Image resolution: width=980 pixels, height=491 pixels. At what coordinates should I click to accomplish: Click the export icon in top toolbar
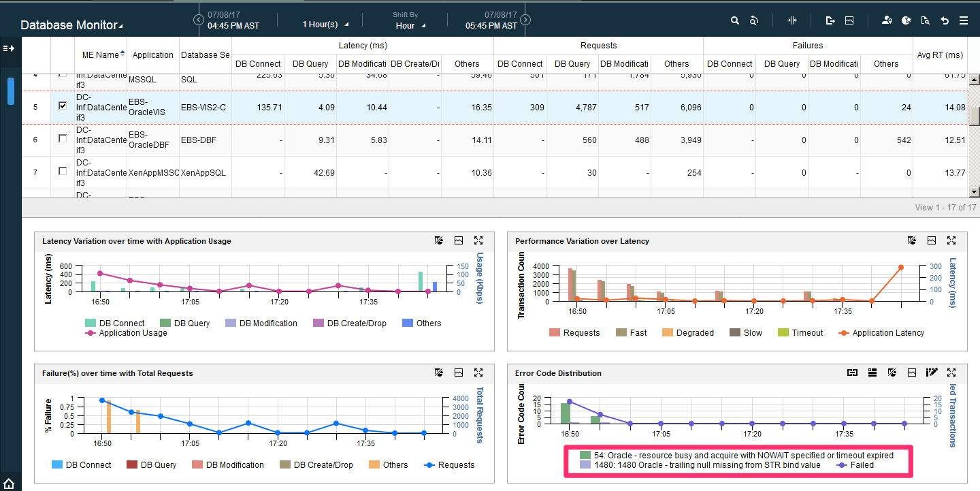830,20
